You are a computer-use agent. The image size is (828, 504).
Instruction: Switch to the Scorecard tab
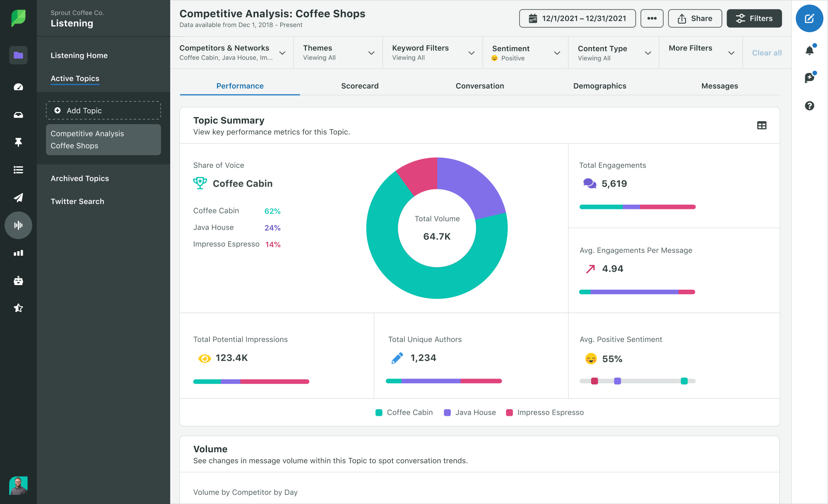pos(360,86)
